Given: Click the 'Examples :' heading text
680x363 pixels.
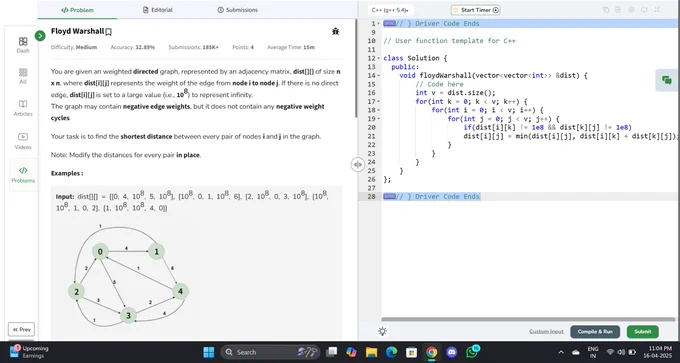Looking at the screenshot, I should click(67, 173).
